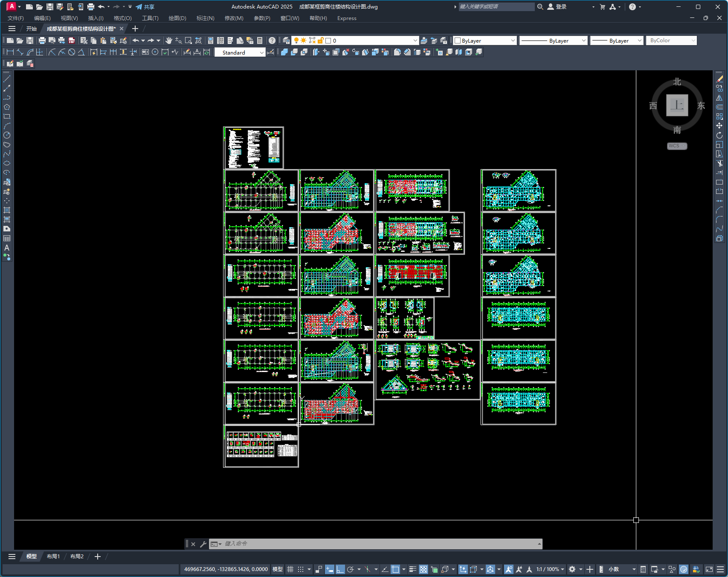Screen dimensions: 728x577
Task: Open the workspace switching gear icon
Action: [572, 569]
